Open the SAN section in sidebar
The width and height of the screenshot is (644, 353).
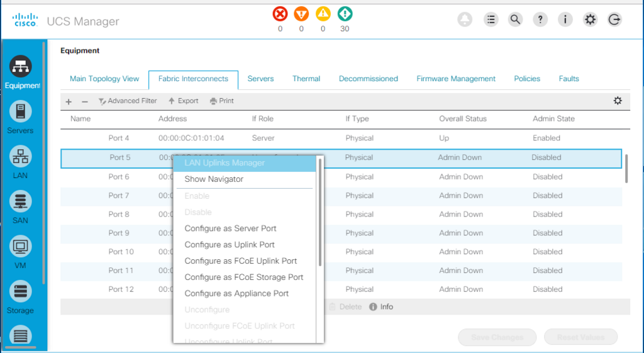point(21,207)
